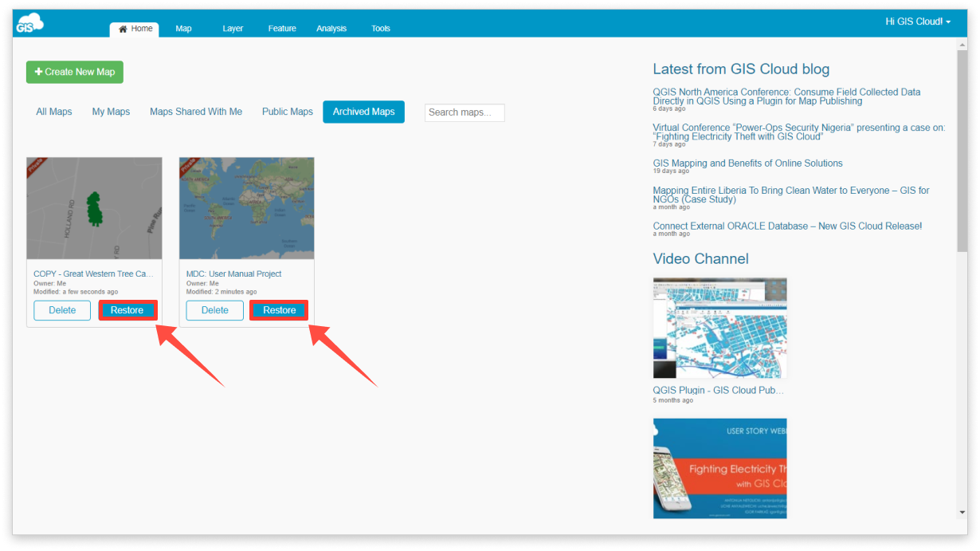The width and height of the screenshot is (980, 551).
Task: Click the GIS Cloud logo icon
Action: pos(29,23)
